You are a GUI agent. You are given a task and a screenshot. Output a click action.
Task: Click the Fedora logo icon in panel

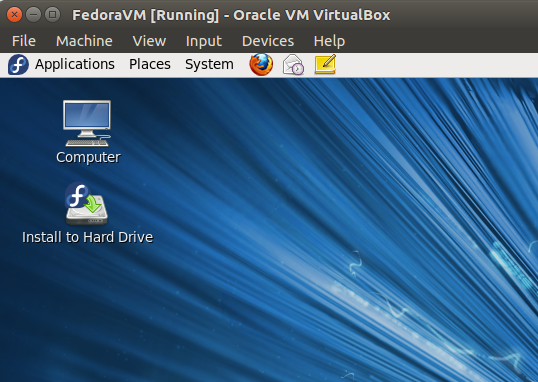point(18,65)
